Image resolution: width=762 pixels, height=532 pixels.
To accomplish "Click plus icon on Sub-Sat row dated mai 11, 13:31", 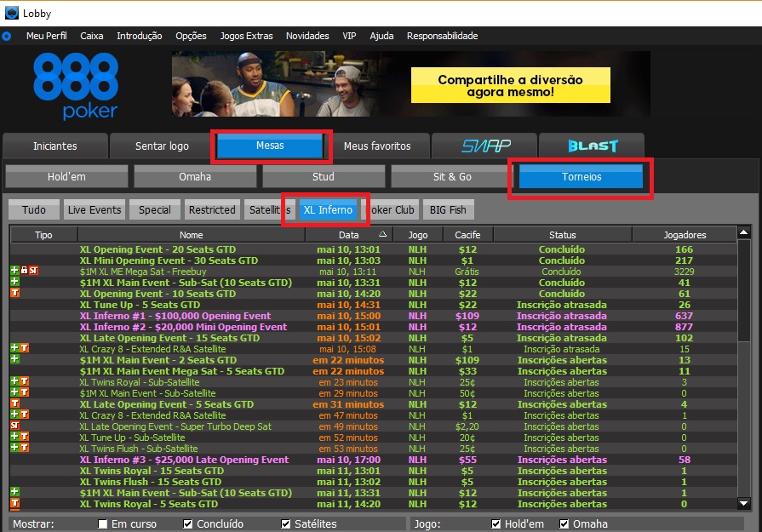I will tap(14, 492).
